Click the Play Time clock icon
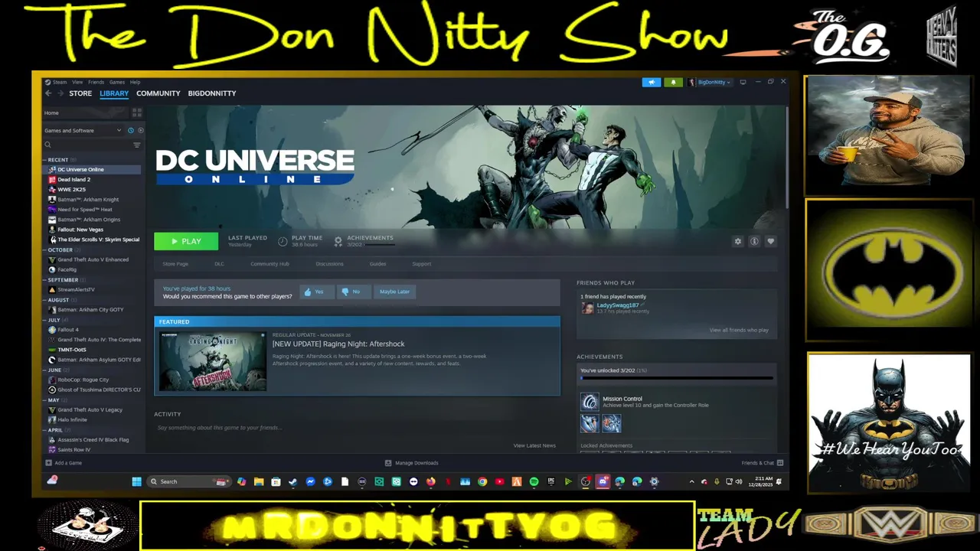This screenshot has height=551, width=980. pyautogui.click(x=283, y=241)
